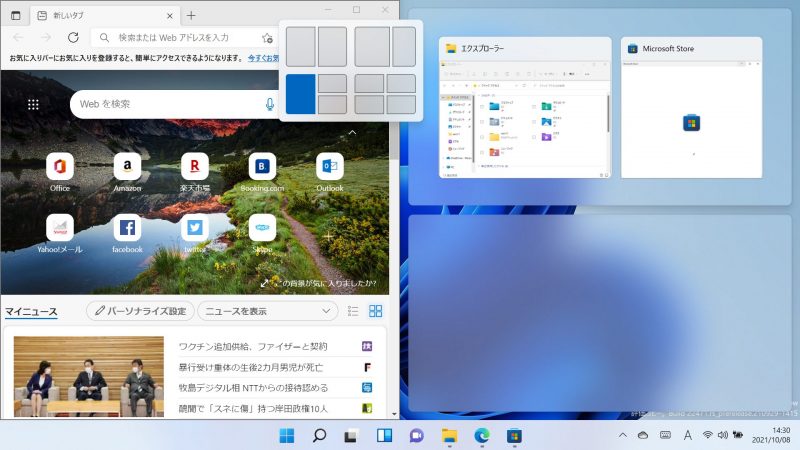Show hidden tray icons chevron
This screenshot has height=450, width=800.
(622, 435)
